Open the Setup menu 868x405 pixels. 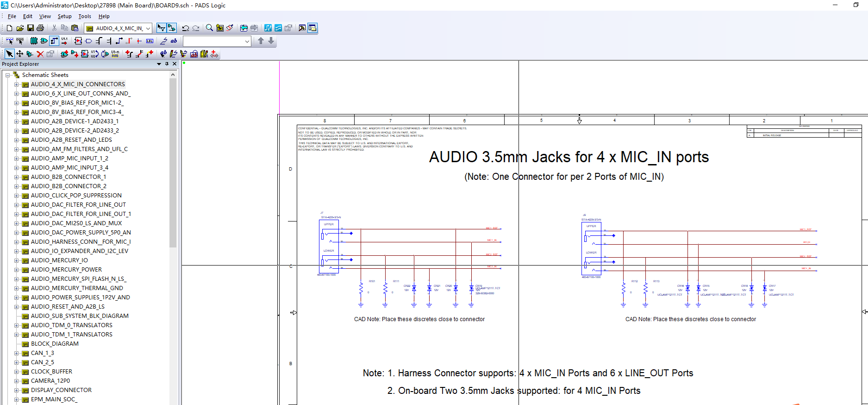pyautogui.click(x=64, y=16)
